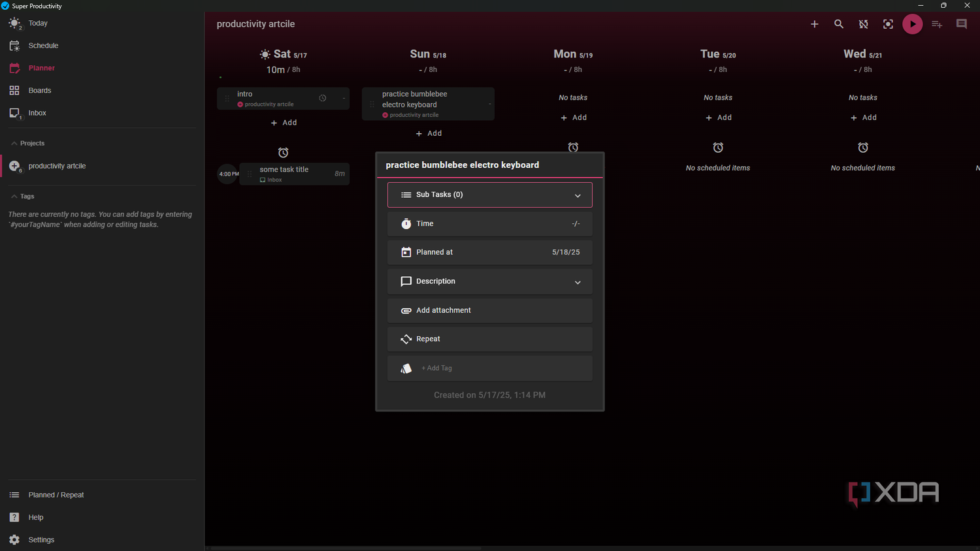Image resolution: width=980 pixels, height=551 pixels.
Task: Expand Sub Tasks (0) section
Action: tap(490, 195)
